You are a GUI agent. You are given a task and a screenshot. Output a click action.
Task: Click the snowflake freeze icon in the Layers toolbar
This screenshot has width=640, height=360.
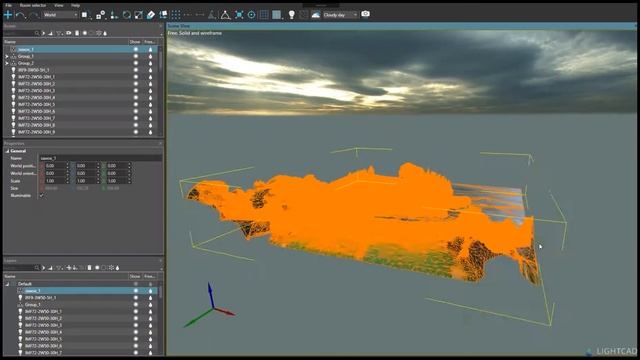tap(111, 268)
